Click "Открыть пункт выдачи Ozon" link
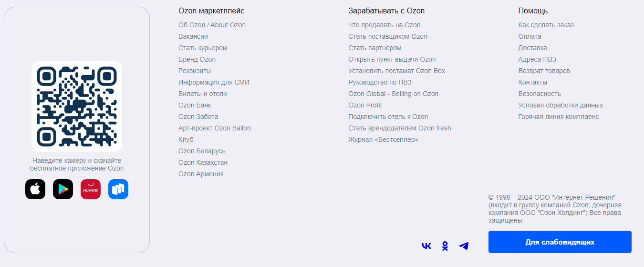This screenshot has width=644, height=267. click(392, 59)
